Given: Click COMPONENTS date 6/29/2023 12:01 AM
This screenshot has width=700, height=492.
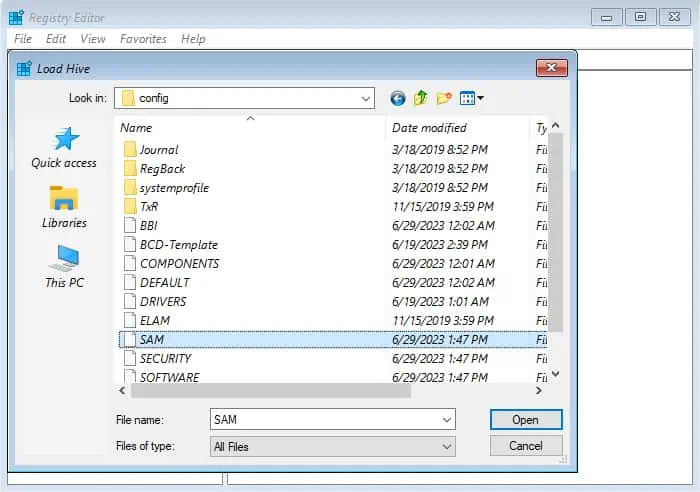Looking at the screenshot, I should [x=443, y=264].
